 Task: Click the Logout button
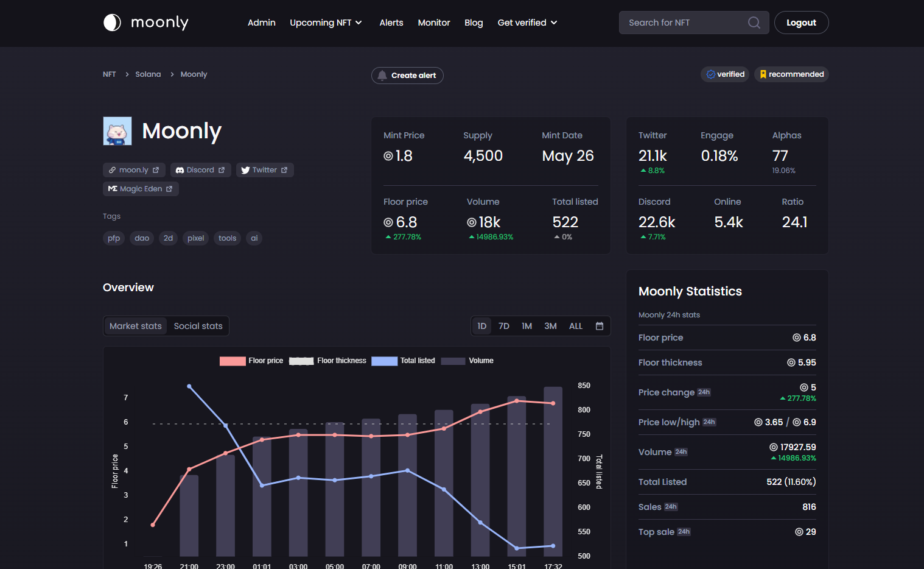(801, 23)
